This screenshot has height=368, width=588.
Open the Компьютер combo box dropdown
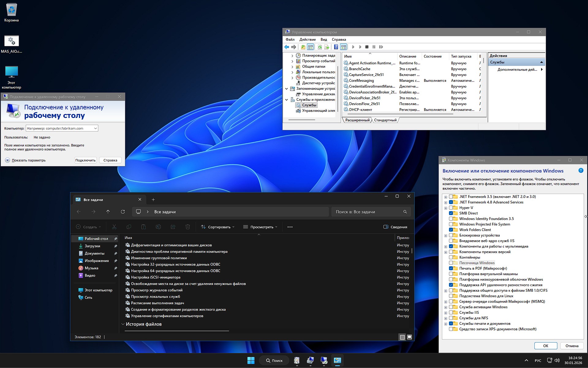pos(95,128)
